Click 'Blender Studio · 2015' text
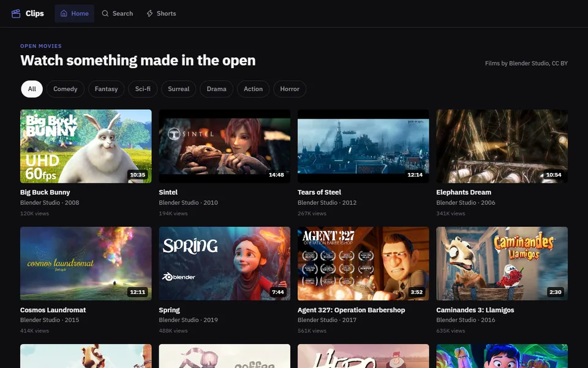588x368 pixels. pyautogui.click(x=50, y=320)
